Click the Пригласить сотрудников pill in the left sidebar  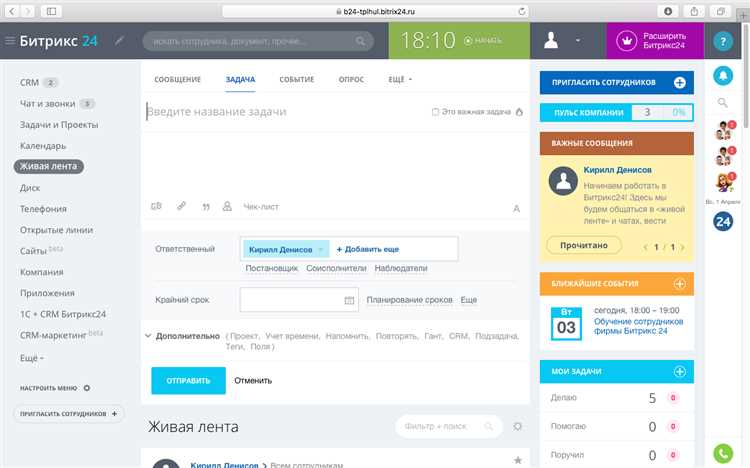click(x=68, y=414)
